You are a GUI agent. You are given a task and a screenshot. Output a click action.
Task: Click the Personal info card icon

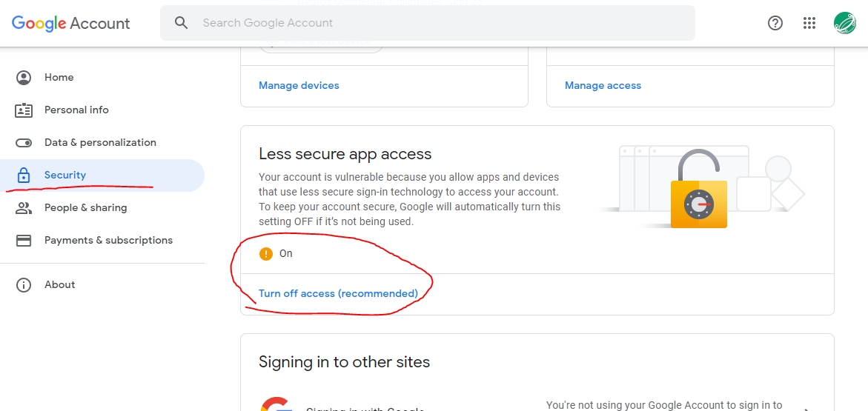click(x=24, y=110)
